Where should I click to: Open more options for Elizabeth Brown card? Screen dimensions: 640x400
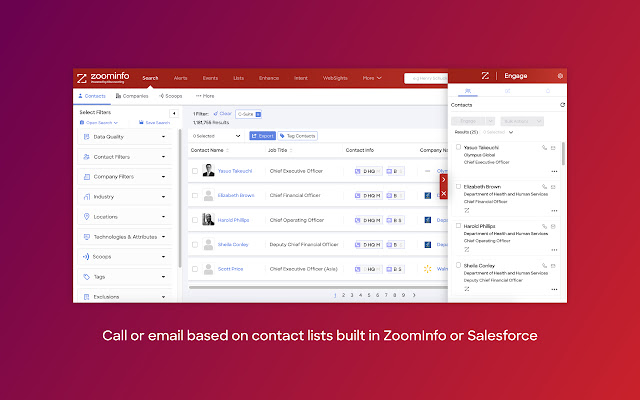[554, 211]
